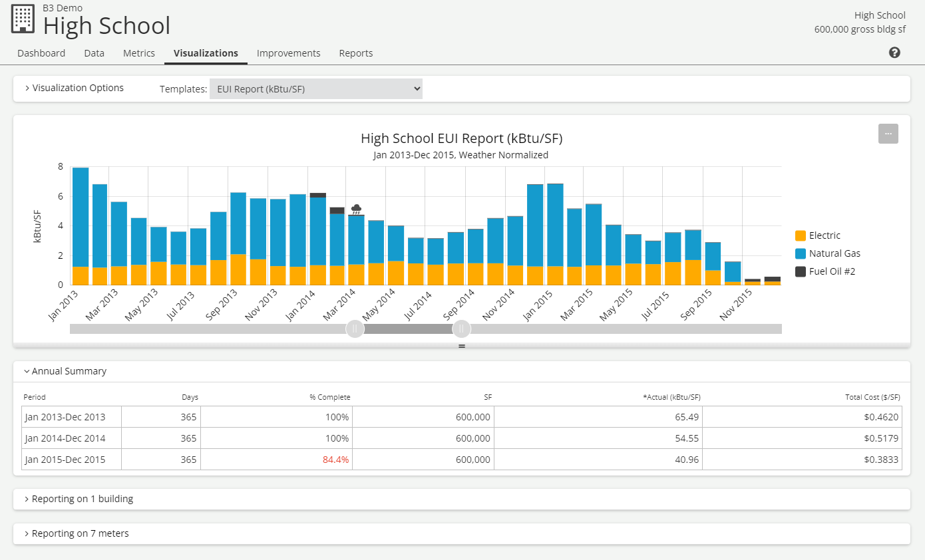Click the right range slider handle
Image resolution: width=925 pixels, height=560 pixels.
tap(461, 329)
